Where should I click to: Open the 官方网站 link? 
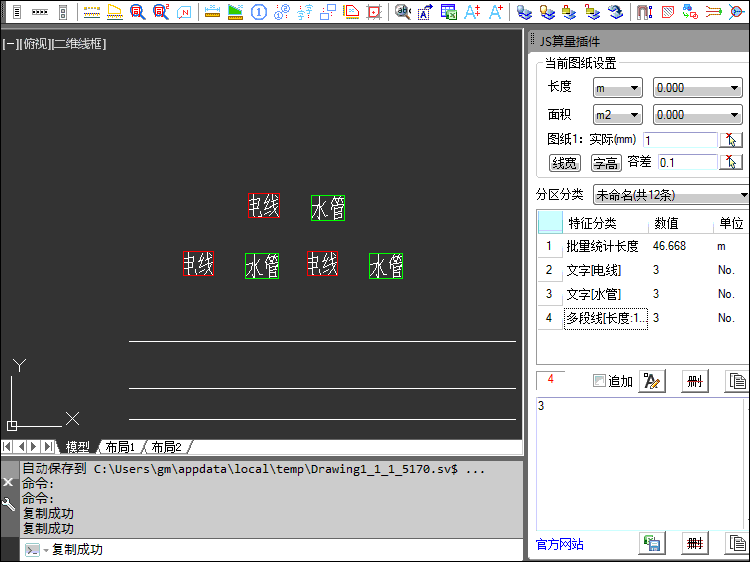point(560,544)
